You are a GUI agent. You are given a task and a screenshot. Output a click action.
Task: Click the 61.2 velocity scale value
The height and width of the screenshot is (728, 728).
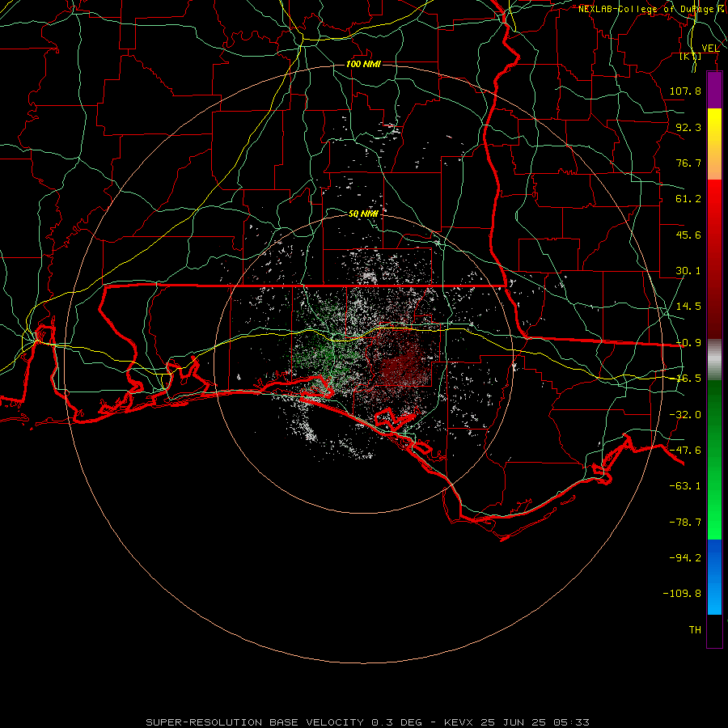pos(688,199)
